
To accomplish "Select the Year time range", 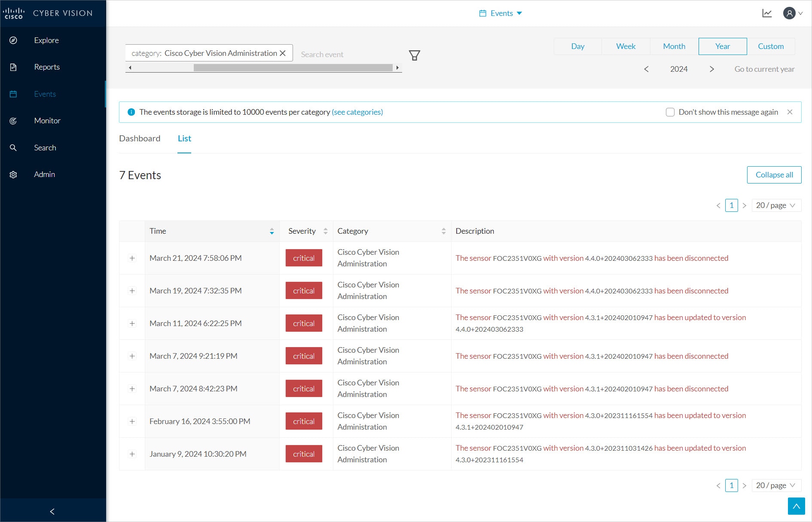I will pos(723,46).
